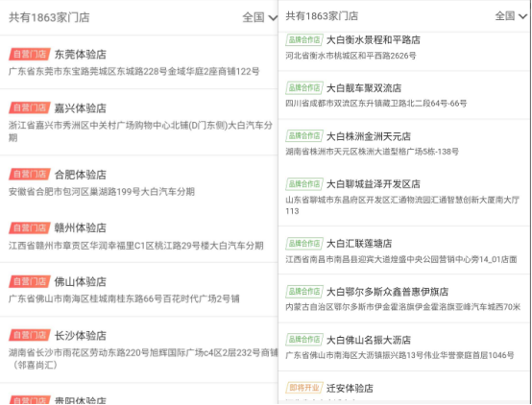Click the 品牌合作店 badge beside 大白鄂尔多斯众鑫普惠伊旗店
532x405 pixels.
point(304,292)
